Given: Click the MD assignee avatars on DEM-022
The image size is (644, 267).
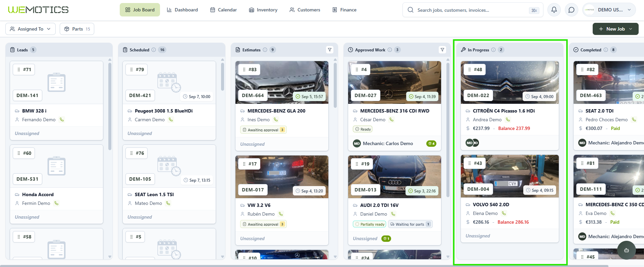Looking at the screenshot, I should click(472, 143).
